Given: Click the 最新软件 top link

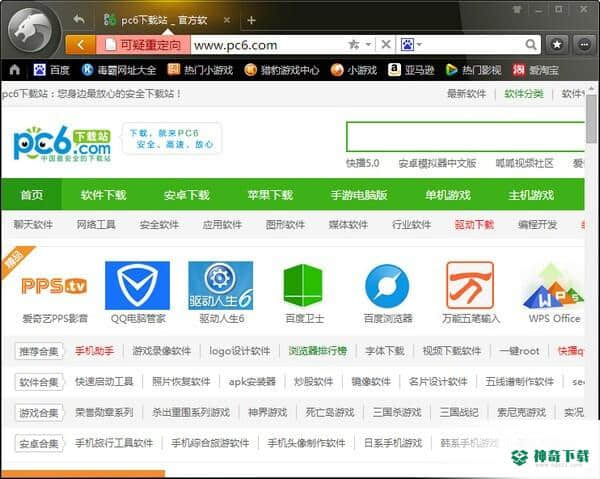Looking at the screenshot, I should click(x=466, y=94).
